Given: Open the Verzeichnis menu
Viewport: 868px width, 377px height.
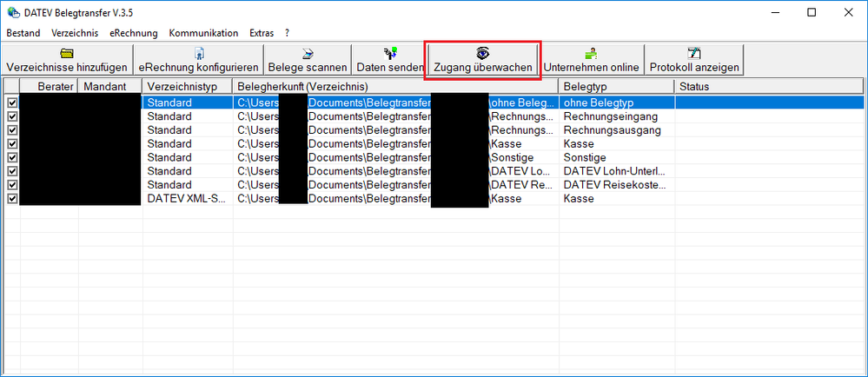Looking at the screenshot, I should [75, 33].
